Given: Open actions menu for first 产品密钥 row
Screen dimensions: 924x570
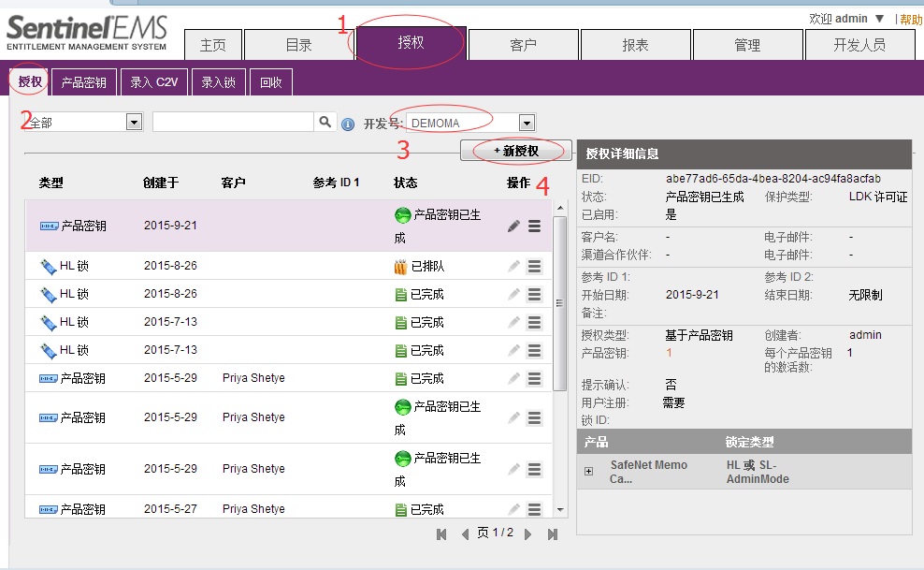Looking at the screenshot, I should click(534, 226).
